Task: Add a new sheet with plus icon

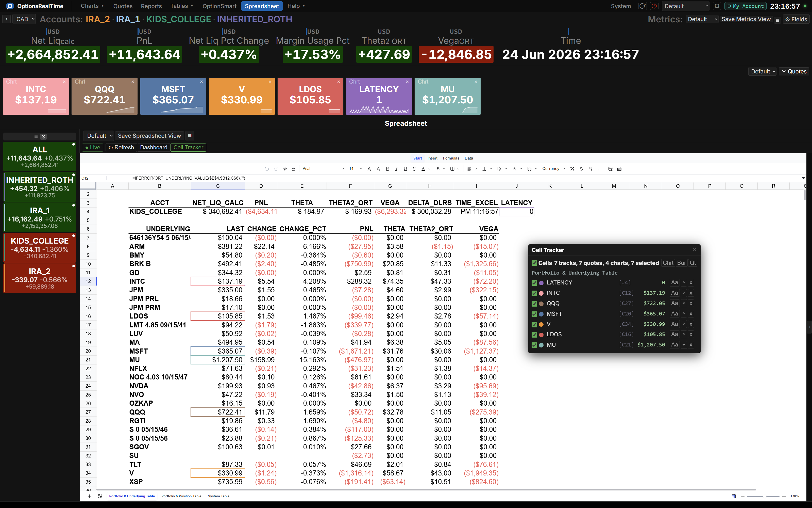Action: pos(89,496)
